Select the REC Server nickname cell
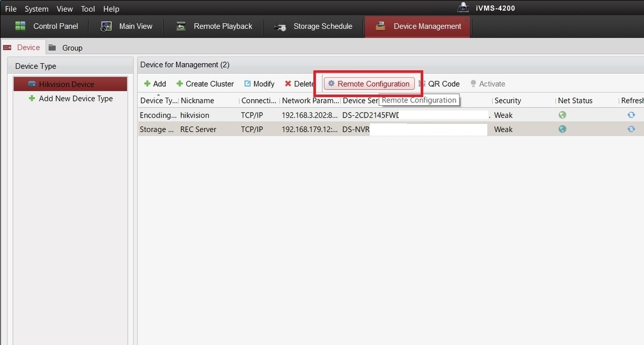This screenshot has height=345, width=644. 199,129
